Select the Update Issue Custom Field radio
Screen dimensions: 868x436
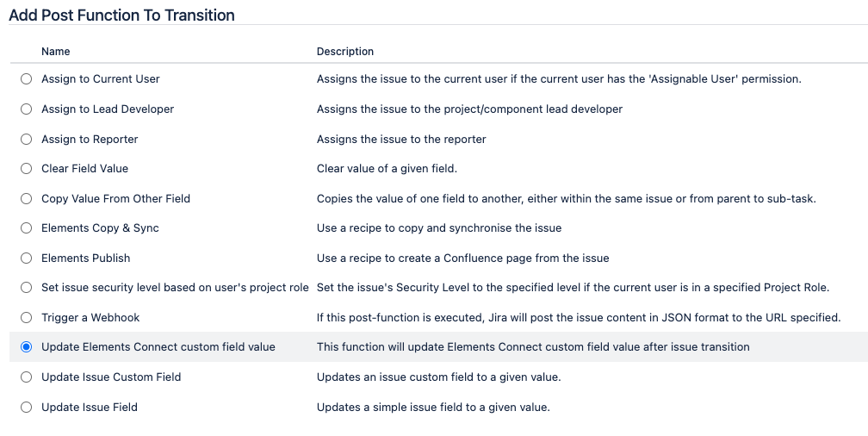[26, 377]
